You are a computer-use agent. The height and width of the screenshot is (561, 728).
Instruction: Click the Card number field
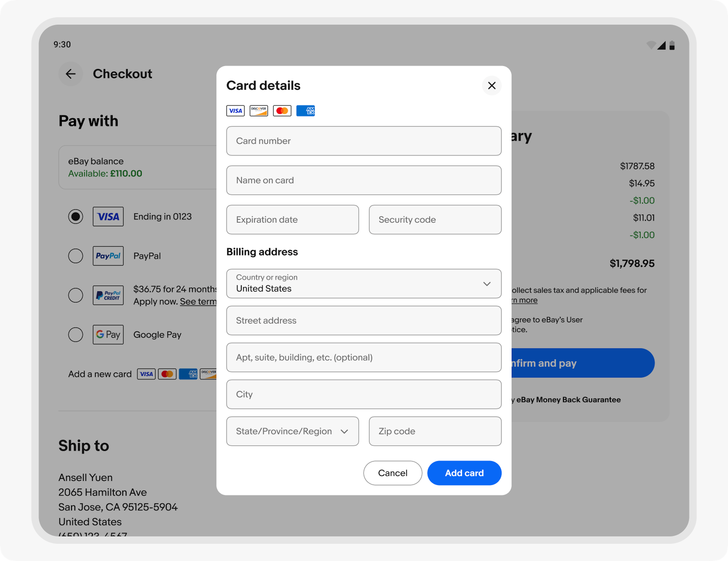point(364,141)
